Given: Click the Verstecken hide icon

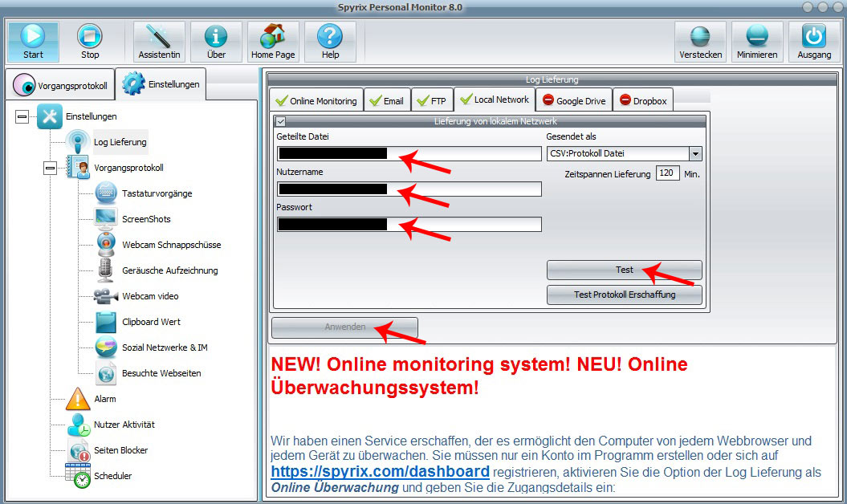Looking at the screenshot, I should click(x=700, y=36).
